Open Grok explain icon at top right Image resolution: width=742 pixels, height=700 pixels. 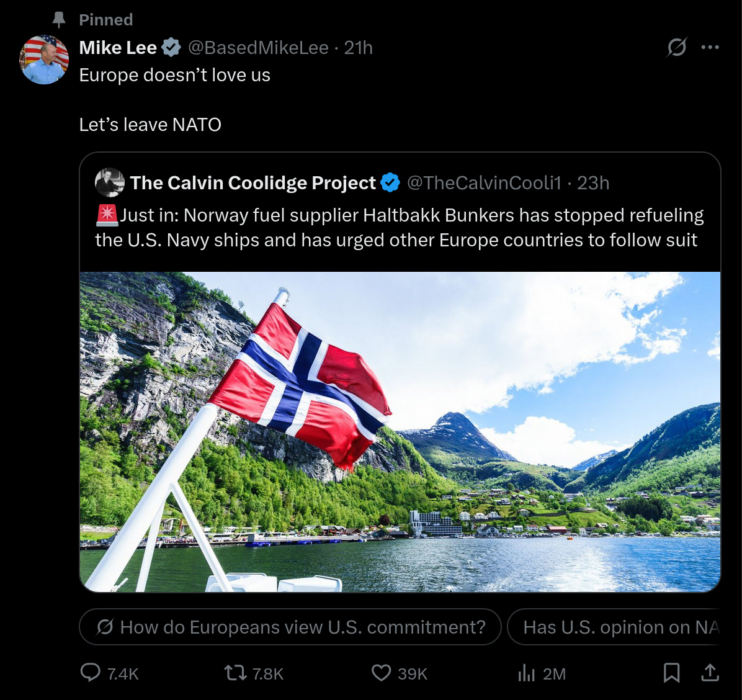coord(677,47)
